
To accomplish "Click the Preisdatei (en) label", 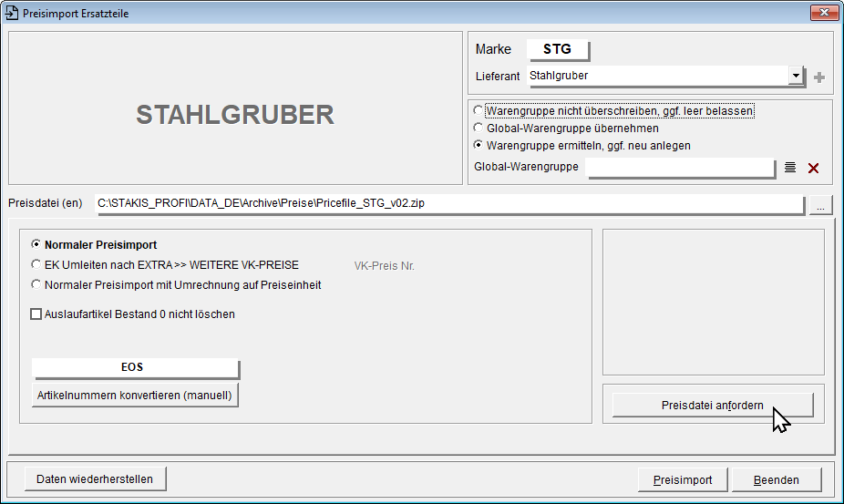I will pos(46,203).
